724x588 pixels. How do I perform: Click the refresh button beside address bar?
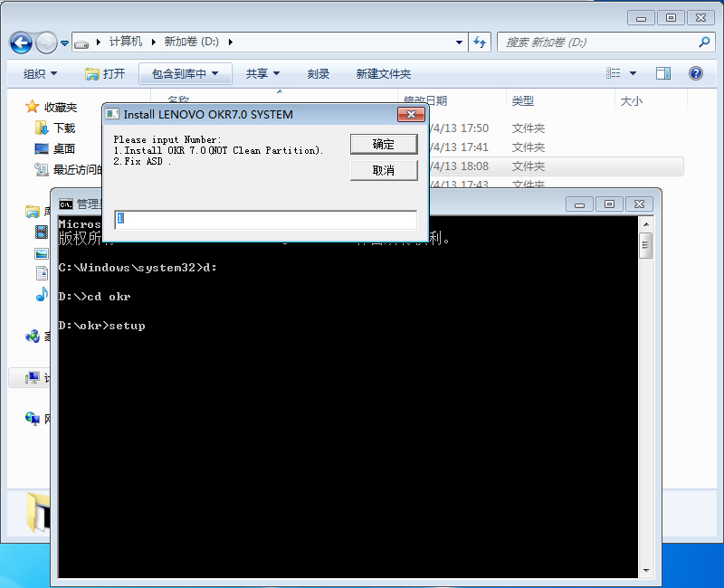click(480, 43)
